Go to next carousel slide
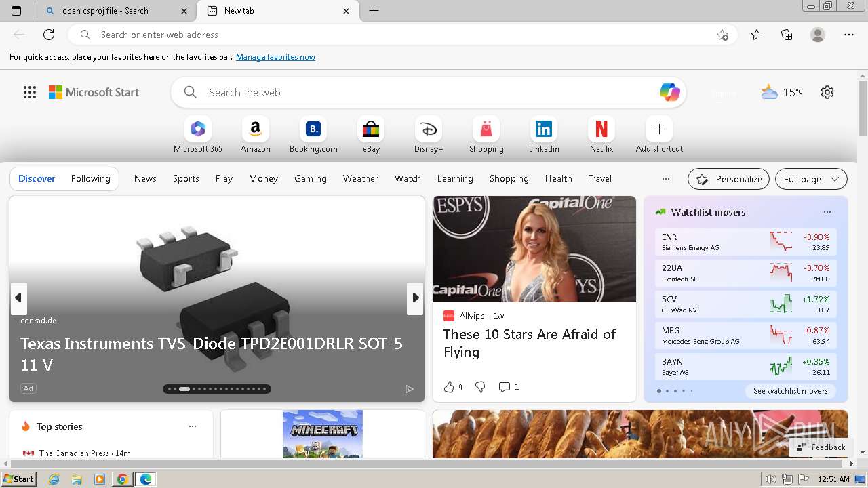Viewport: 868px width, 488px height. (x=415, y=298)
